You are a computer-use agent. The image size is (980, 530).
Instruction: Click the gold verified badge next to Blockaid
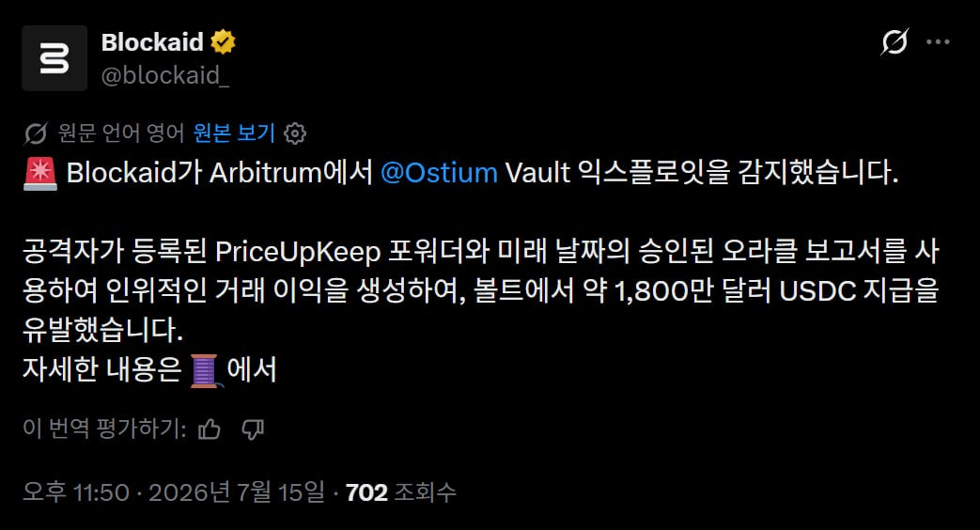[223, 42]
